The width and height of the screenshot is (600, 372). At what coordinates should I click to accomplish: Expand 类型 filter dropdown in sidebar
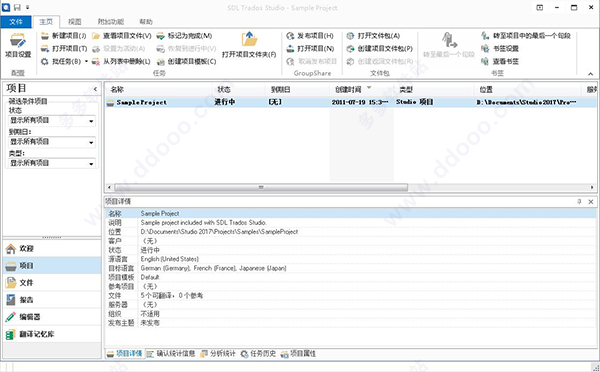91,164
